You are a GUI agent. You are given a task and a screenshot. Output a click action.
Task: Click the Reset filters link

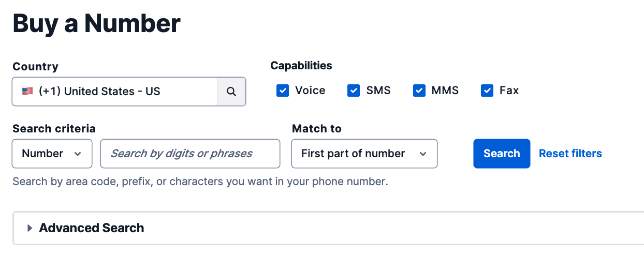(x=570, y=154)
